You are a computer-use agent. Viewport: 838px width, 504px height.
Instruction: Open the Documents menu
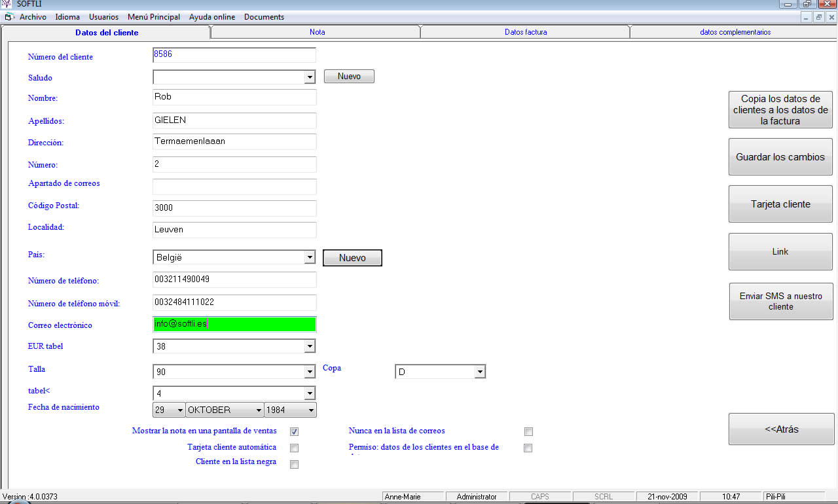click(x=264, y=17)
